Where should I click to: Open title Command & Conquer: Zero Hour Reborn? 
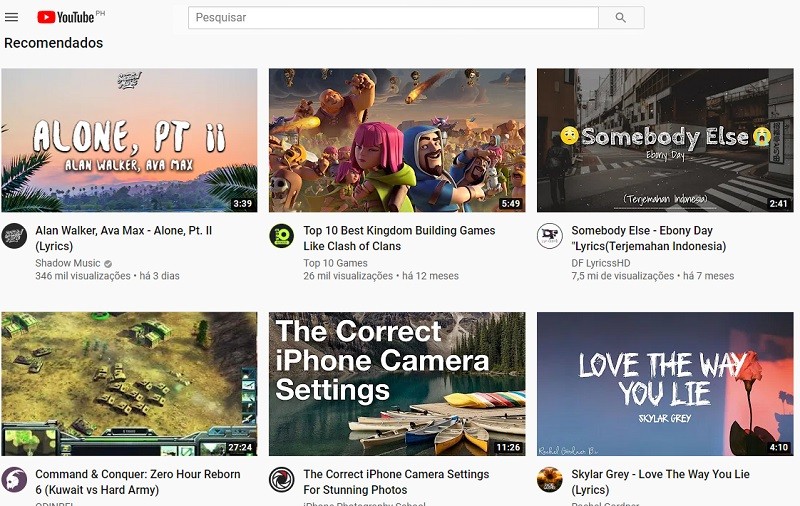tap(138, 482)
